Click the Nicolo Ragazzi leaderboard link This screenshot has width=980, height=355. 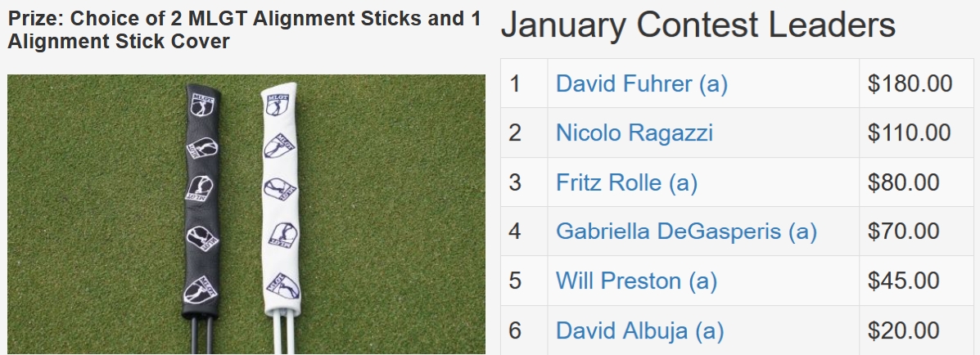pyautogui.click(x=634, y=133)
